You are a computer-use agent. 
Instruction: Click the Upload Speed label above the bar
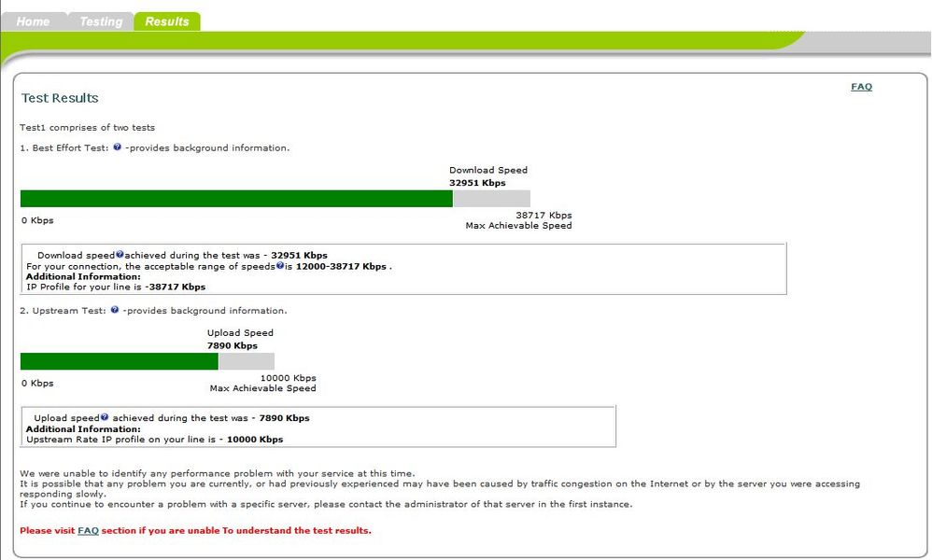tap(240, 332)
